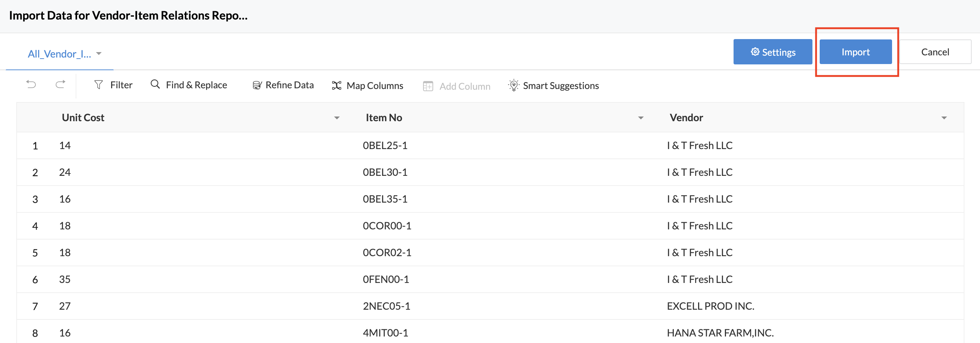
Task: Select row number 1
Action: click(x=35, y=146)
